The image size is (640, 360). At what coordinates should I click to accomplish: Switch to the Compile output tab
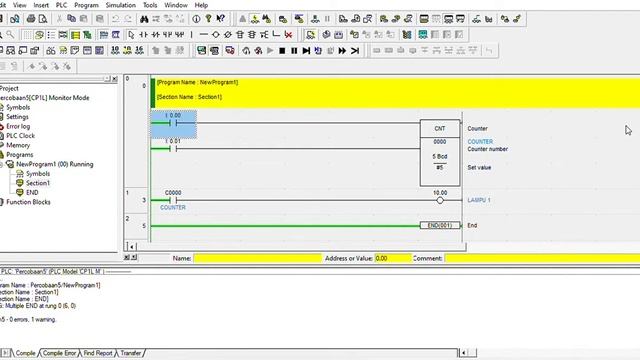(x=25, y=353)
